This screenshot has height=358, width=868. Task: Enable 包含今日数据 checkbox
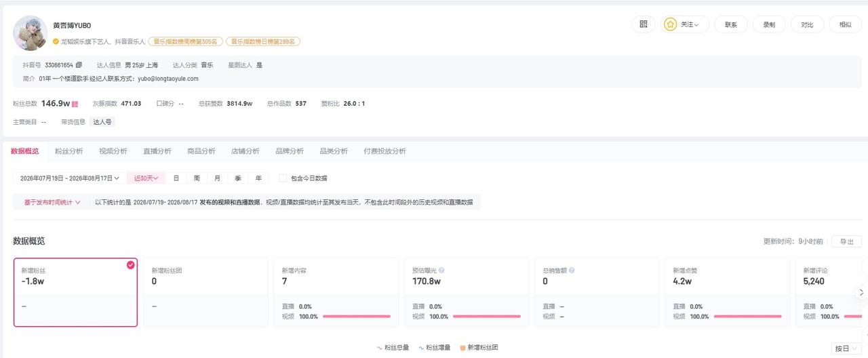click(x=283, y=178)
